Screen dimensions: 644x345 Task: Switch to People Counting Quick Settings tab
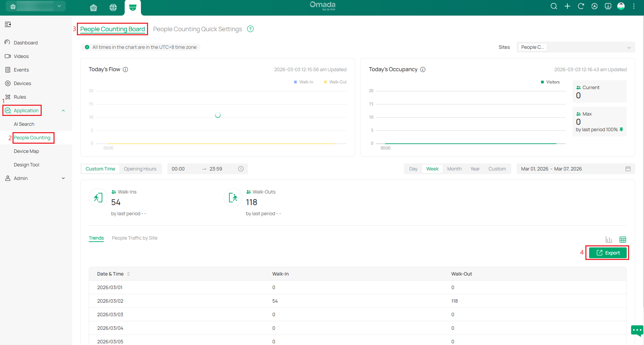[197, 29]
